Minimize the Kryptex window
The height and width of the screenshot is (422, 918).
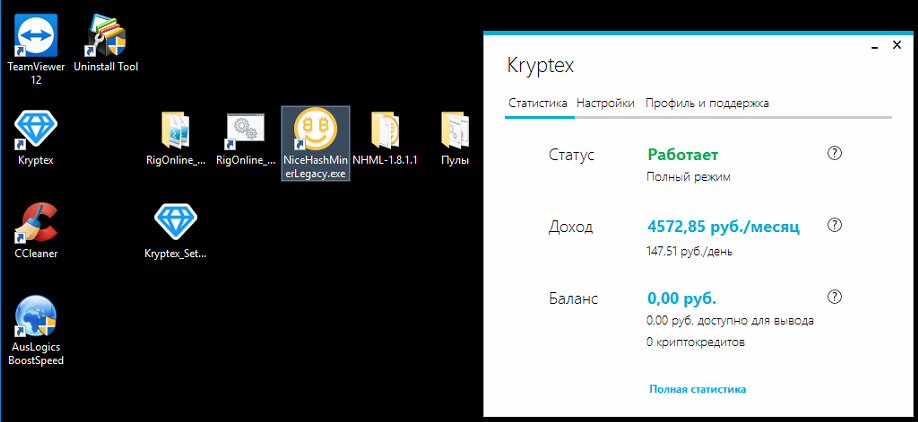pyautogui.click(x=874, y=46)
